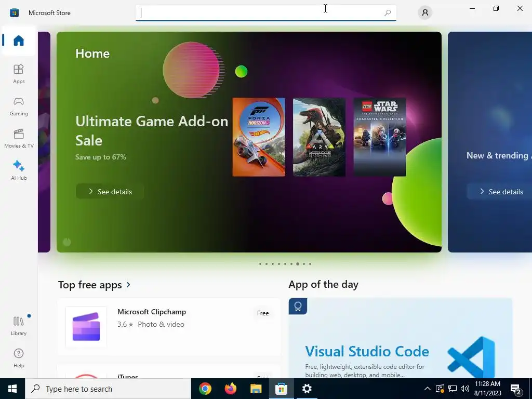Click the Clipchamp app icon

pos(86,327)
